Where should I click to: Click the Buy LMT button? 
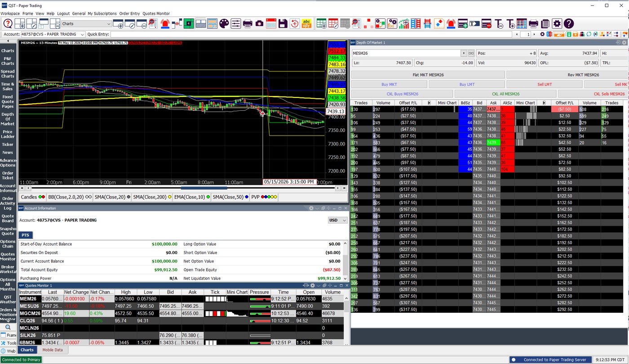coord(467,84)
